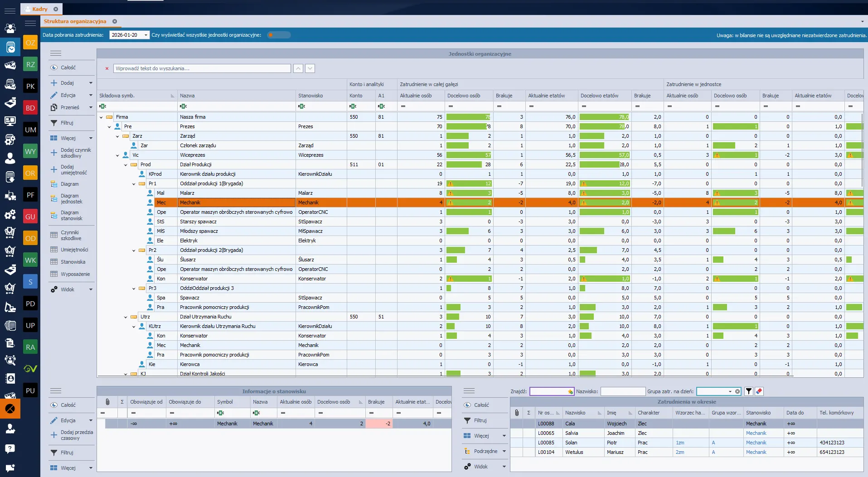
Task: Click the red BD module tile
Action: tap(30, 108)
